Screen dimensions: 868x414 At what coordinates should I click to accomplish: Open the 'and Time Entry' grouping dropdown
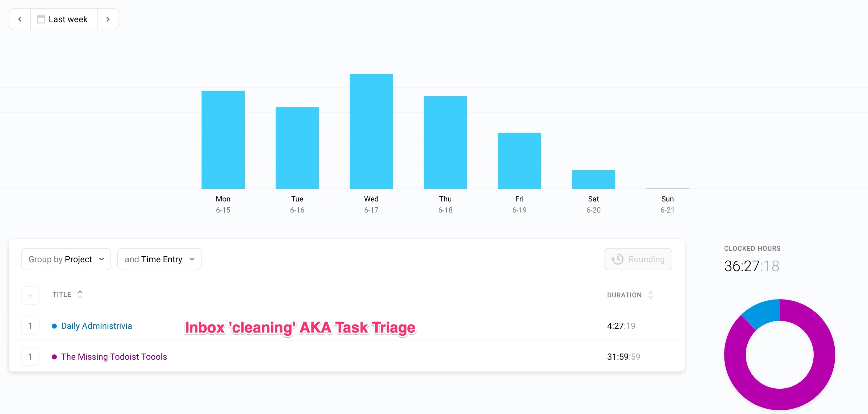coord(159,259)
